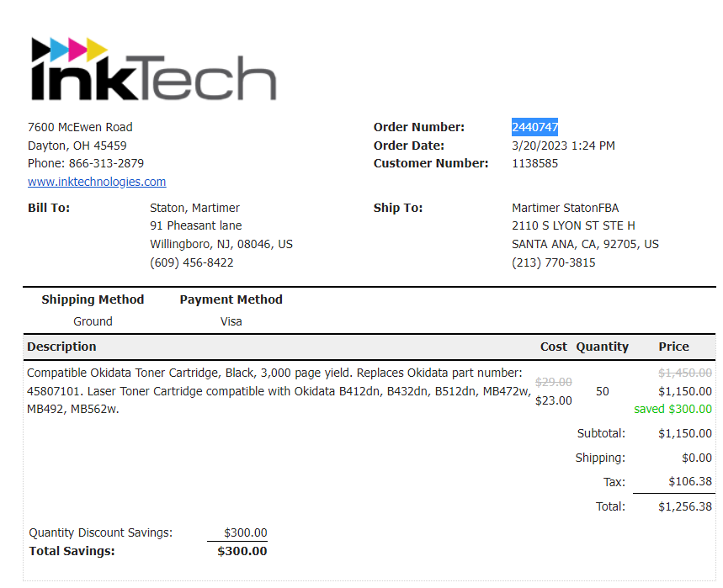Select the highlighted order number 2440747
This screenshot has height=588, width=723.
click(x=534, y=127)
